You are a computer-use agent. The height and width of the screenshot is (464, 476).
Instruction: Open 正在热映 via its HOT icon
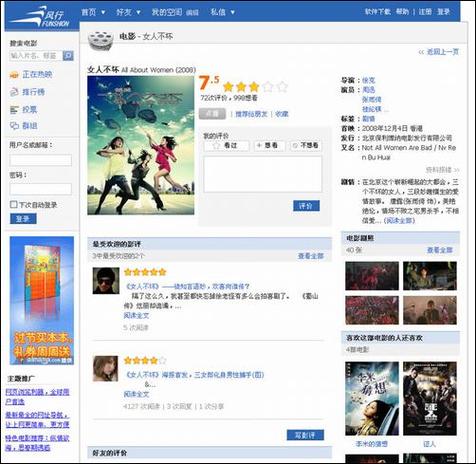[x=14, y=75]
